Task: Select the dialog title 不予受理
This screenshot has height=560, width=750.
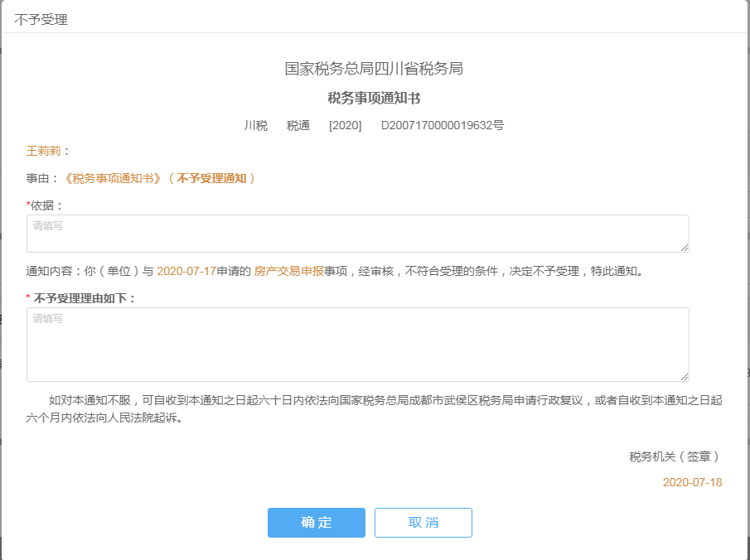Action: [41, 20]
